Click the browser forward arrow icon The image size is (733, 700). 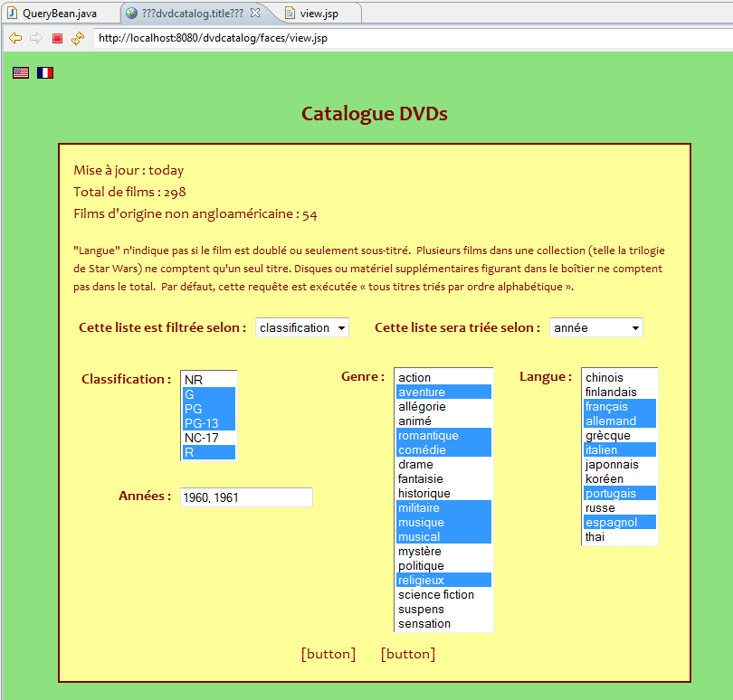[x=36, y=38]
